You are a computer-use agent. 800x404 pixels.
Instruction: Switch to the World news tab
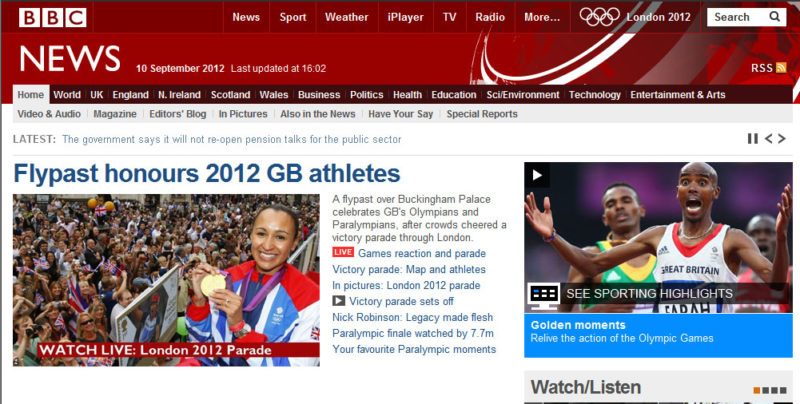tap(67, 95)
